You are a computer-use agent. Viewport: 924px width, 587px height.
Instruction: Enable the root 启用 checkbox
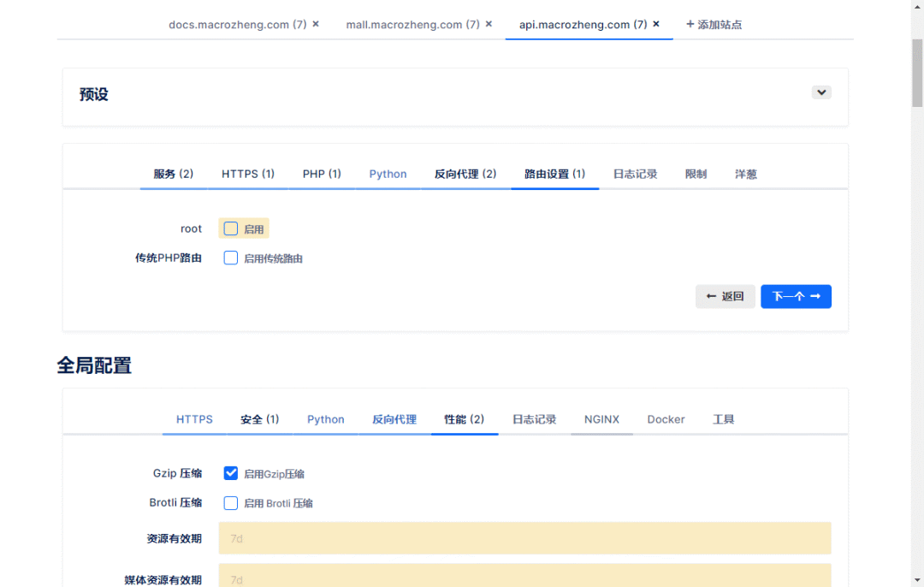[x=230, y=228]
